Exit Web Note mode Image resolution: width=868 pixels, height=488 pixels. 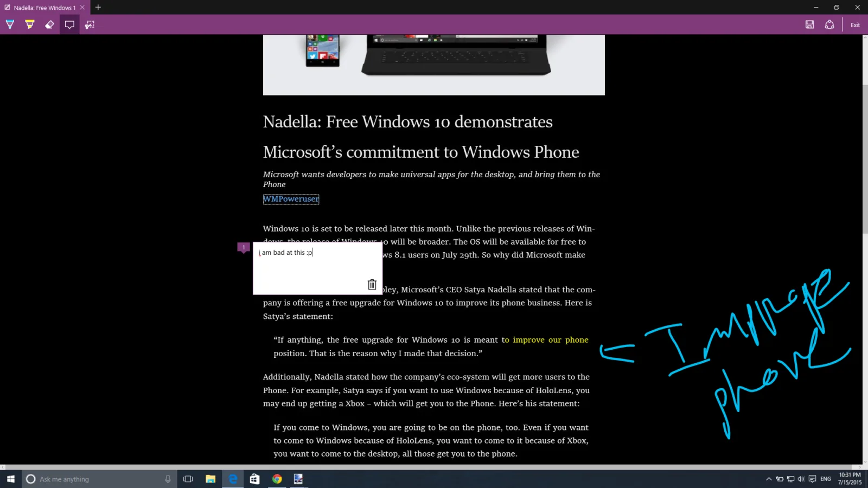tap(855, 25)
